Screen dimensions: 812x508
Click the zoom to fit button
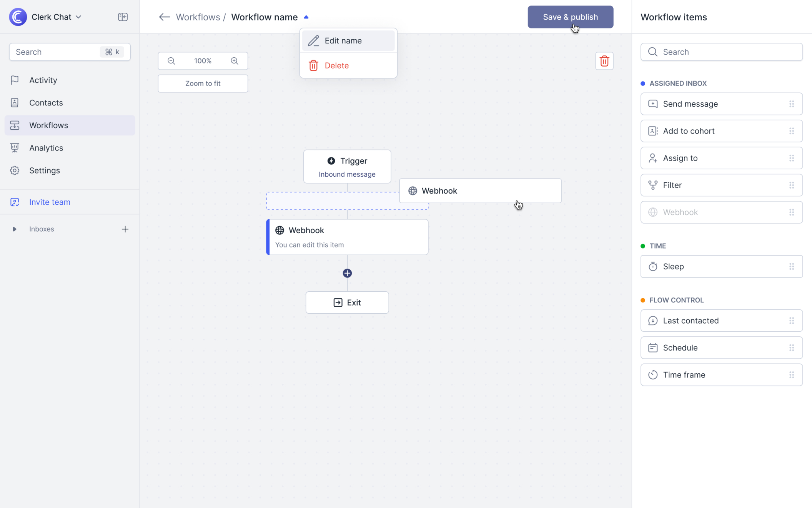[203, 83]
